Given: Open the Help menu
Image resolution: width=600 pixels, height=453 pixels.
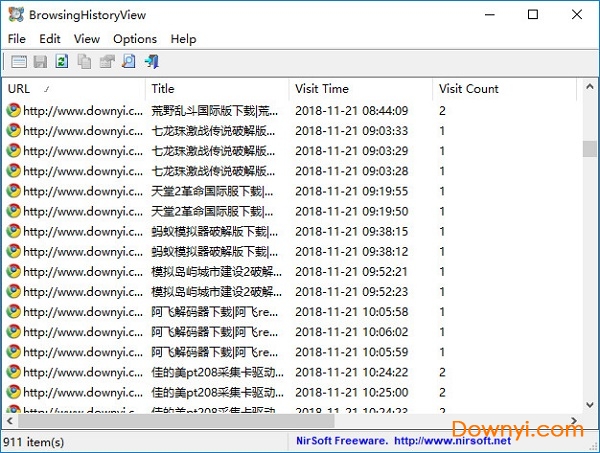Looking at the screenshot, I should click(183, 39).
